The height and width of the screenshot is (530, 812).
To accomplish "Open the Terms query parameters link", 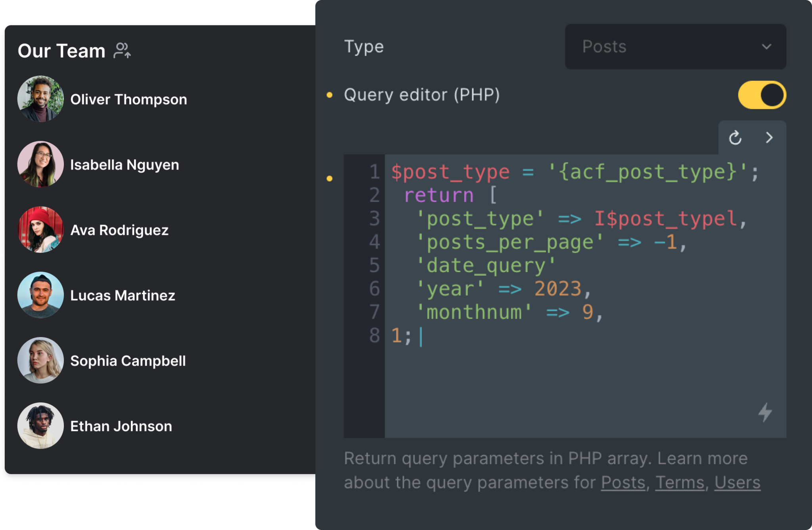I will click(680, 482).
